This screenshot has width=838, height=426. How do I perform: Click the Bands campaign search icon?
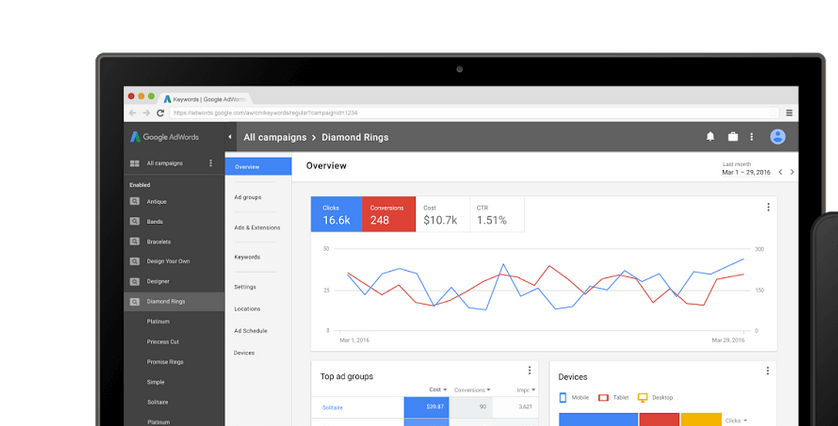coord(135,221)
